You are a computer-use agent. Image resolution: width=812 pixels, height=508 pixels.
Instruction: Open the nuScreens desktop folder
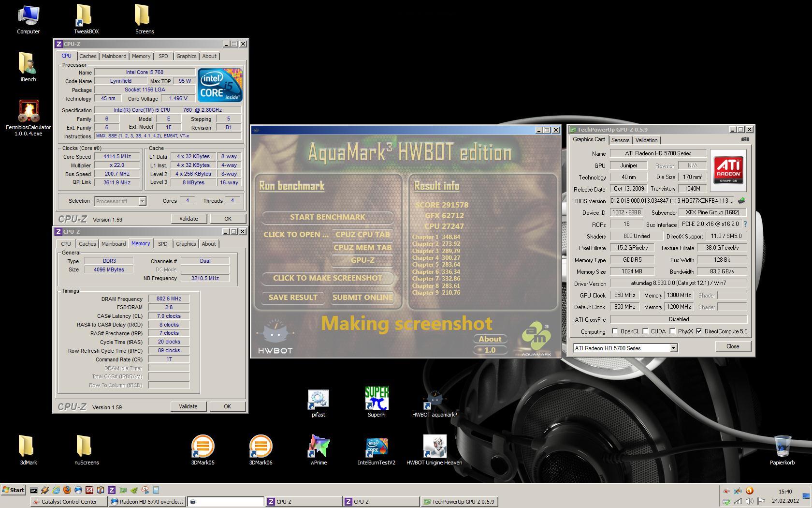[86, 450]
